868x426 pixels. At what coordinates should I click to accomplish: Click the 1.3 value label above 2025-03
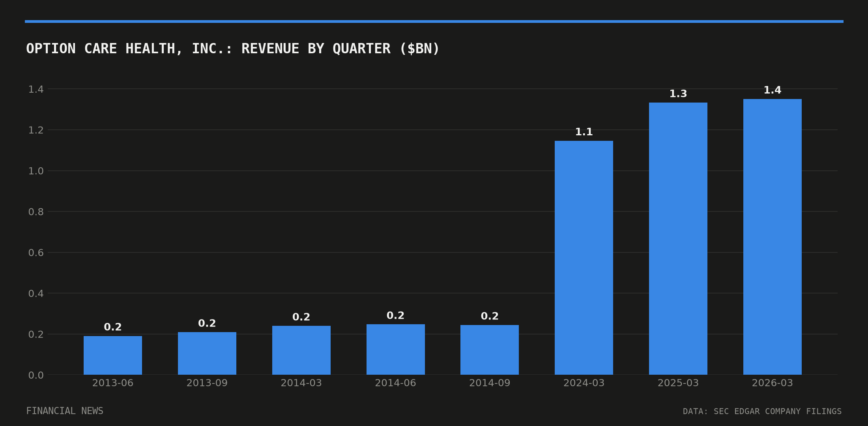678,94
